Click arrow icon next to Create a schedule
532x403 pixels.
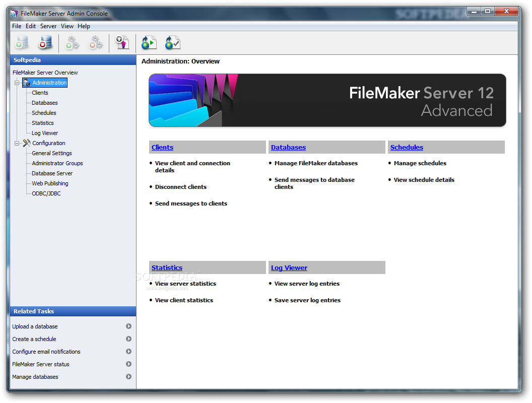coord(128,339)
